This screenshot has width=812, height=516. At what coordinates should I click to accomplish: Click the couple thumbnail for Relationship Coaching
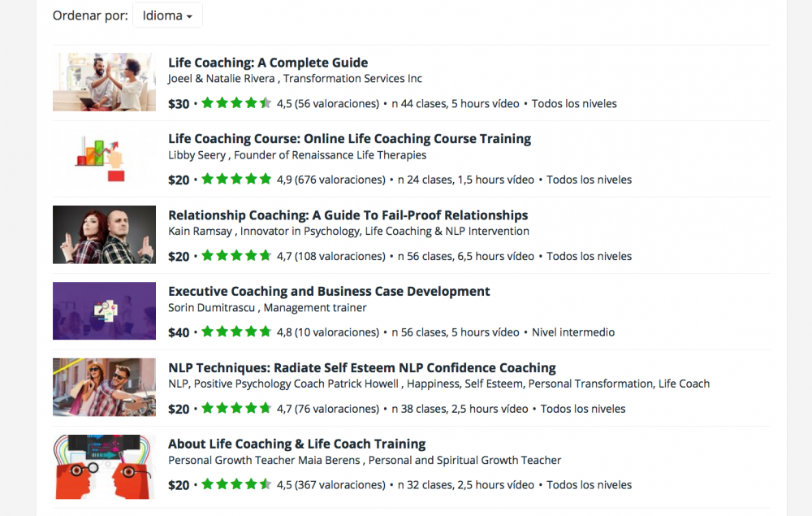104,235
